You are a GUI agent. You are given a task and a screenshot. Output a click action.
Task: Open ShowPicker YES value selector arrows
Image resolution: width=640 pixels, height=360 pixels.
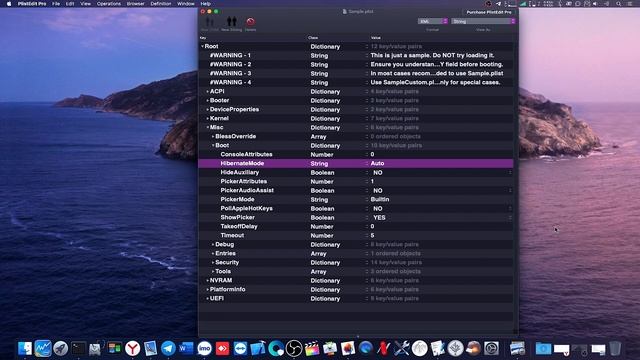pyautogui.click(x=510, y=218)
